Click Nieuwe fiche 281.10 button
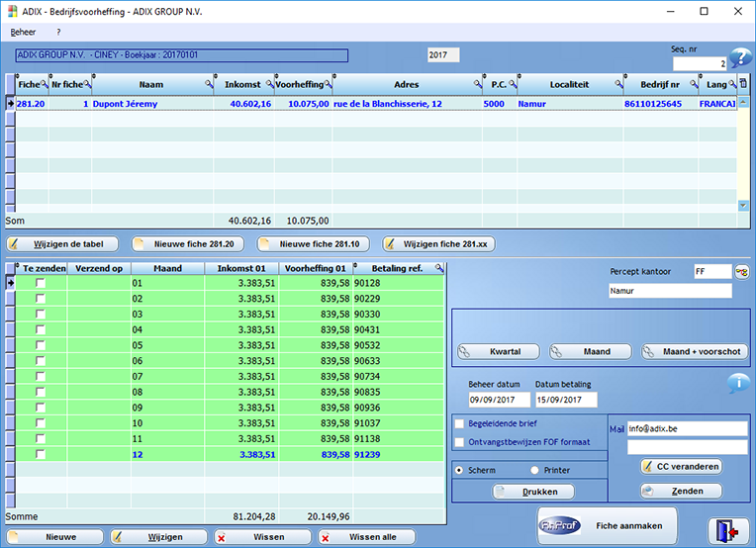This screenshot has width=756, height=548. (314, 244)
